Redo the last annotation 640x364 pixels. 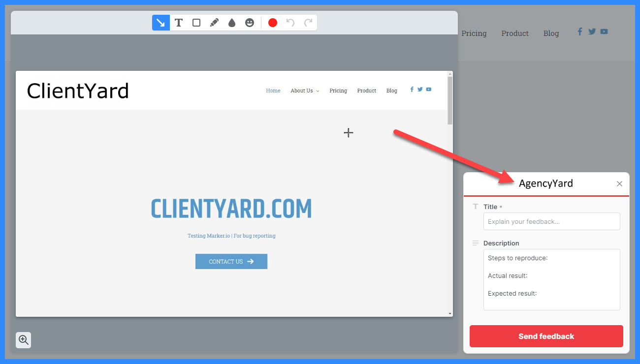[308, 23]
